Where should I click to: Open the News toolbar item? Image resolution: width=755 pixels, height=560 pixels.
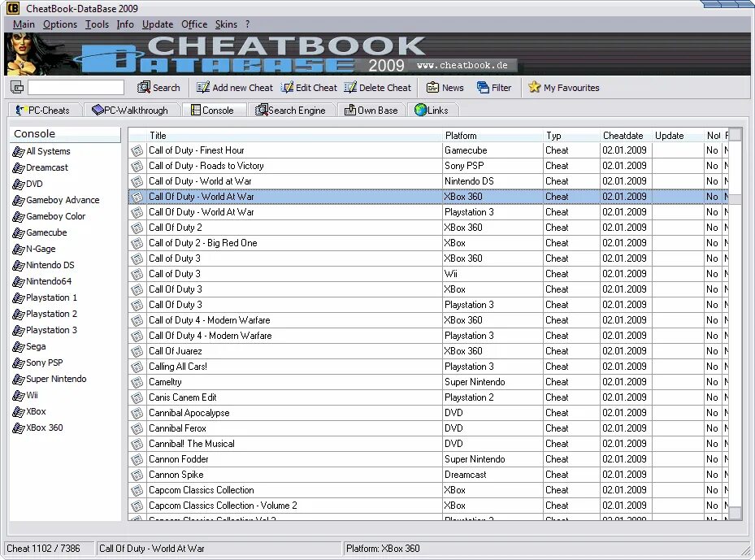[445, 88]
